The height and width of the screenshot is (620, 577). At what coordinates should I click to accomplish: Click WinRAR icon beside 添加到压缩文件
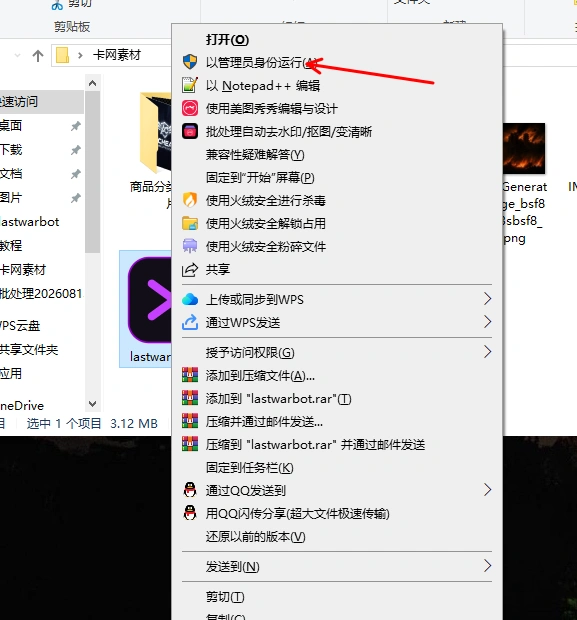190,375
